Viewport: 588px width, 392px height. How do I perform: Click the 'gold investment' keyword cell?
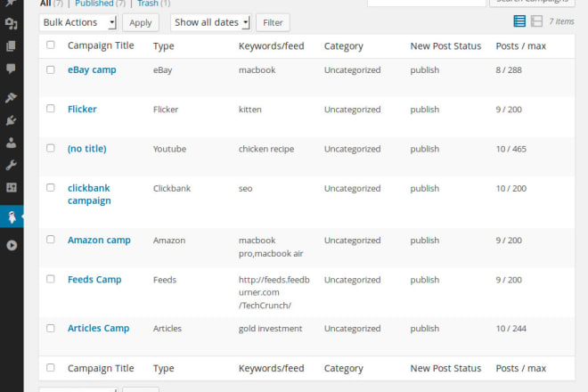(270, 329)
